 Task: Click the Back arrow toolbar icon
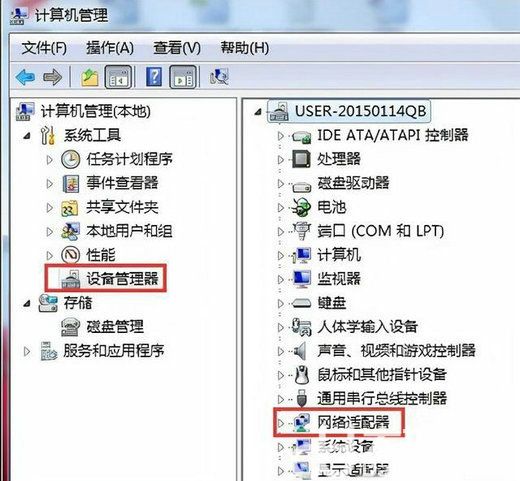pyautogui.click(x=25, y=77)
